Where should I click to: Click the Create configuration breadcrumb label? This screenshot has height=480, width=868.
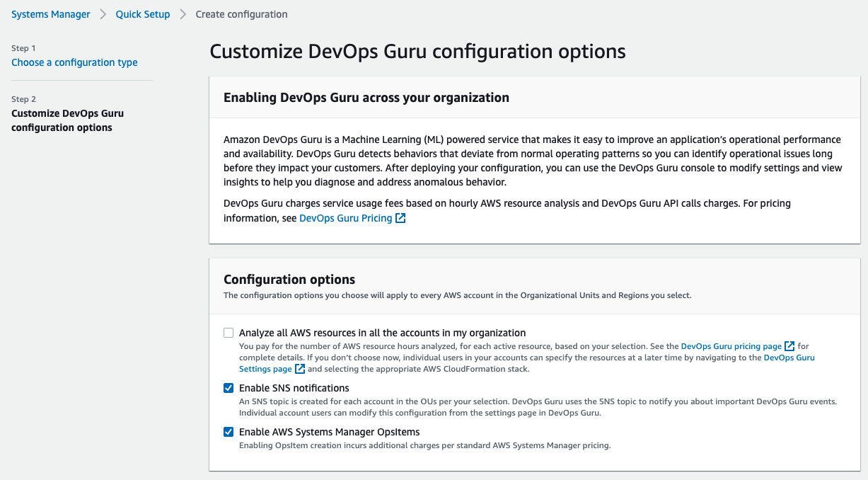pyautogui.click(x=241, y=13)
